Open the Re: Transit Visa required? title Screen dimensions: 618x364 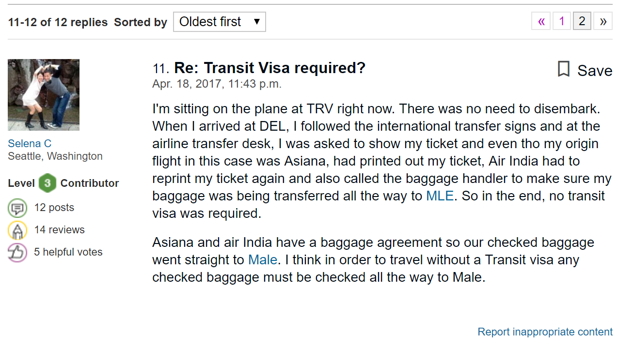pos(269,68)
